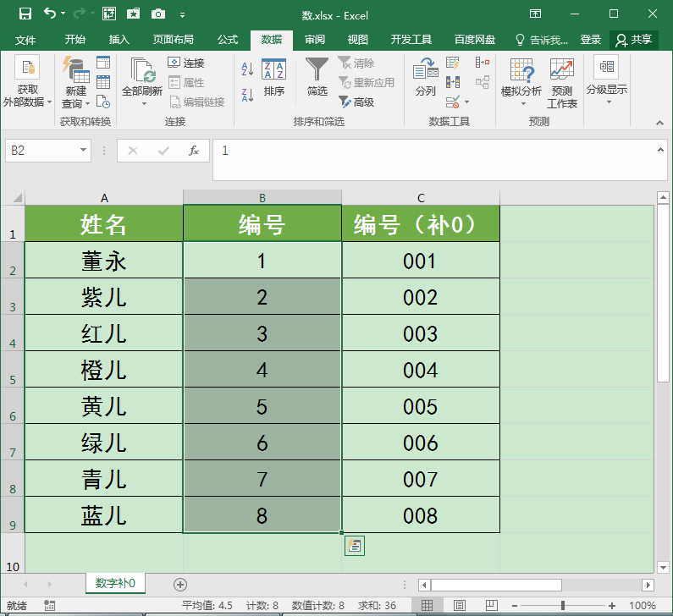Switch to Page Layout view
The height and width of the screenshot is (616, 673).
(460, 605)
